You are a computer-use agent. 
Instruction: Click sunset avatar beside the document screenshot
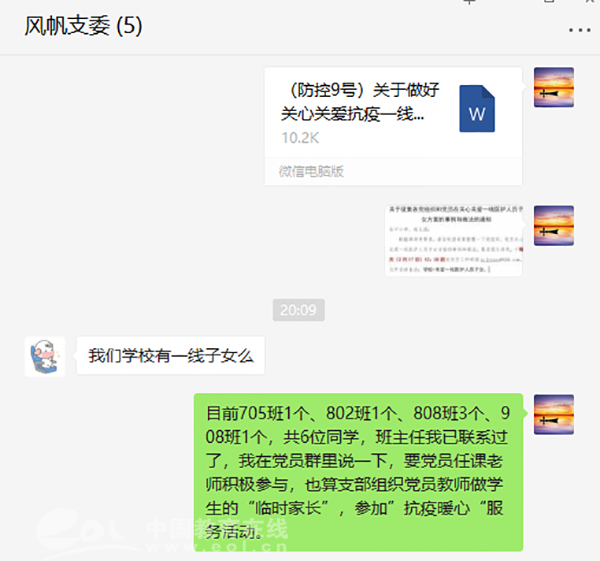(x=554, y=225)
